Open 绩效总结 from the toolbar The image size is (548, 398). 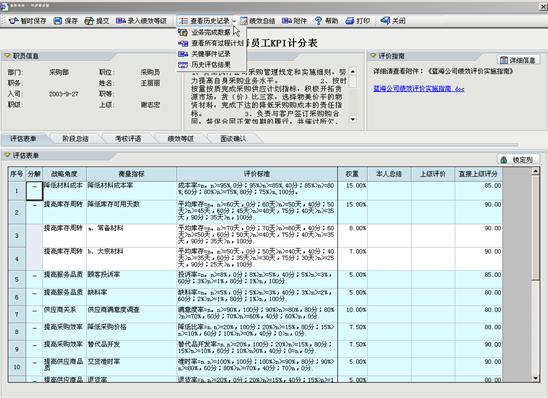click(x=258, y=21)
